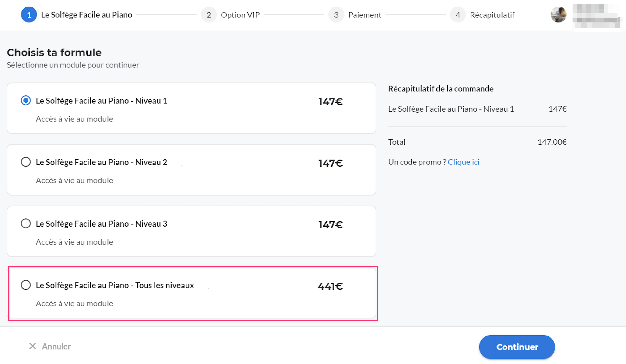
Task: Click Le Solfège Facile au Piano step label
Action: coord(86,15)
